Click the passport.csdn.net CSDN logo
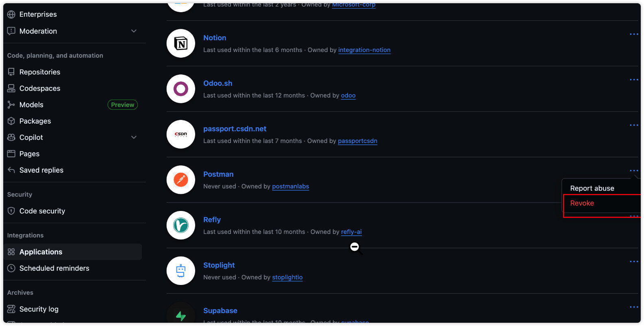Image resolution: width=644 pixels, height=326 pixels. click(x=181, y=134)
